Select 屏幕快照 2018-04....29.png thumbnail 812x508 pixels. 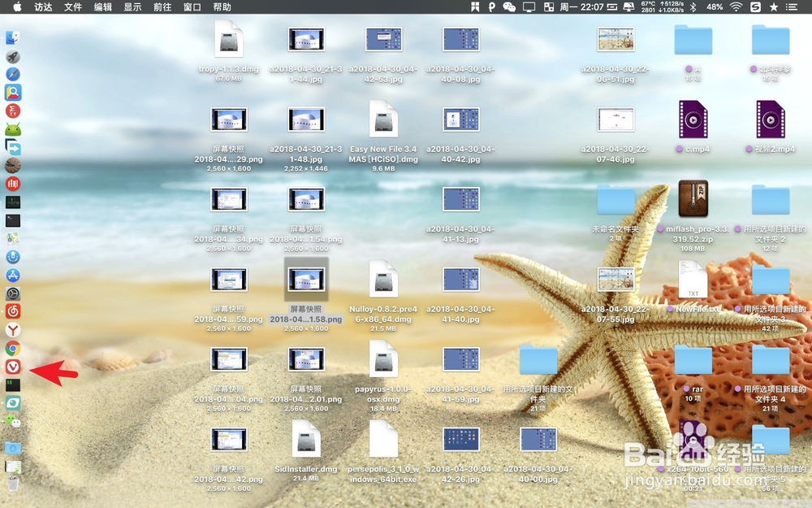pyautogui.click(x=228, y=119)
